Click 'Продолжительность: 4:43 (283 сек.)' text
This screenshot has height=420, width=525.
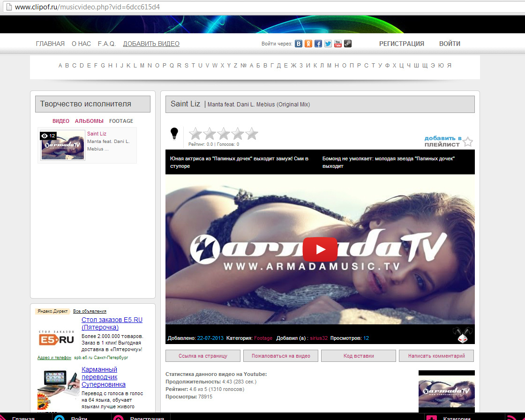tap(211, 382)
